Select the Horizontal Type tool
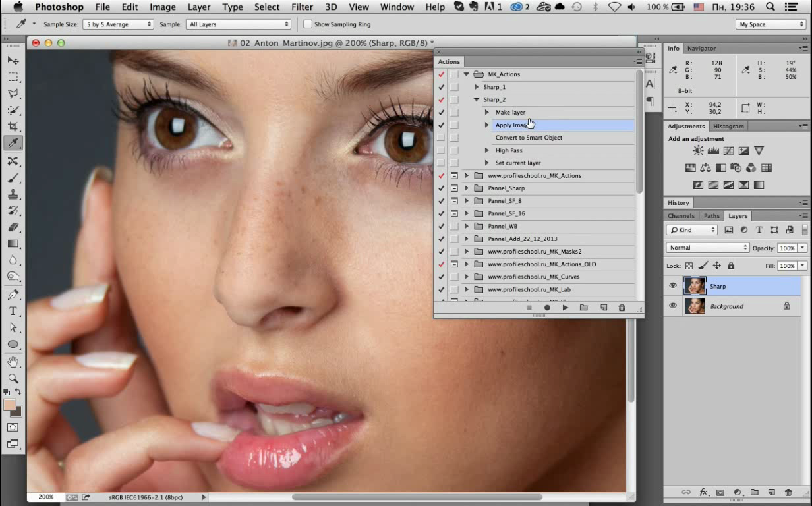This screenshot has height=506, width=812. point(13,311)
